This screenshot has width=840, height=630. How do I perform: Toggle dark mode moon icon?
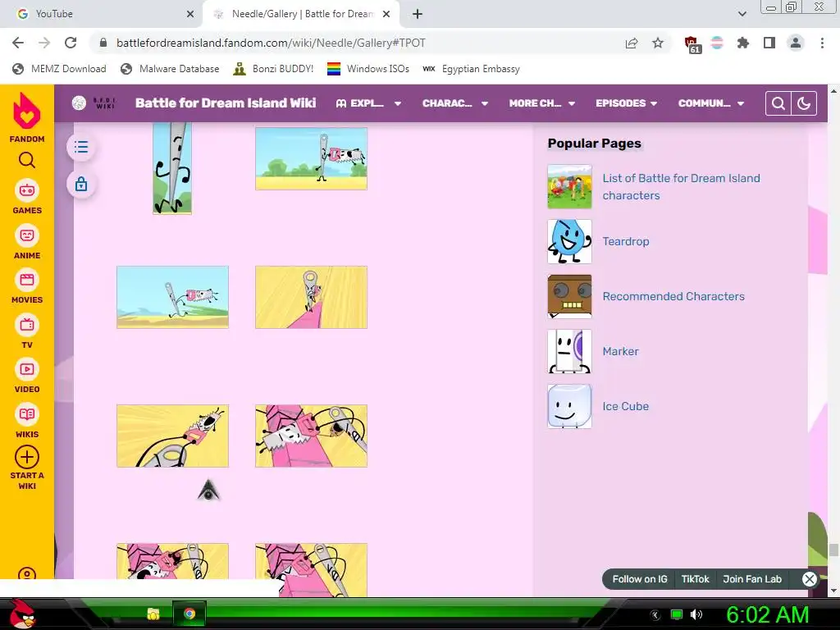804,103
